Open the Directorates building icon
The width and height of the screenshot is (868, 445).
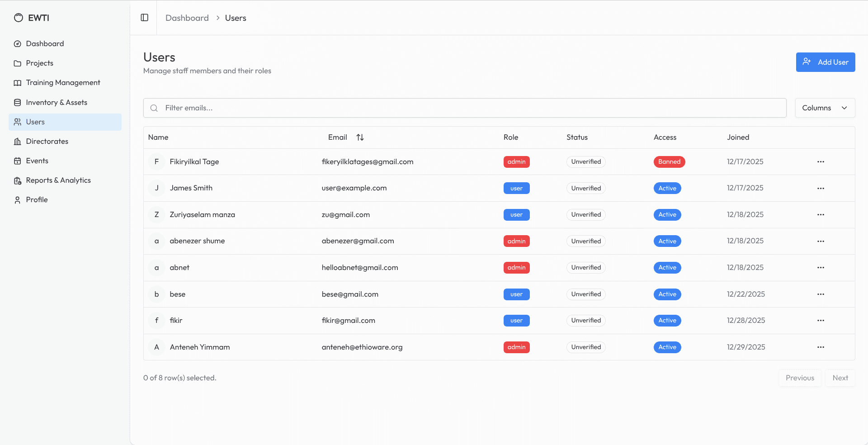17,141
